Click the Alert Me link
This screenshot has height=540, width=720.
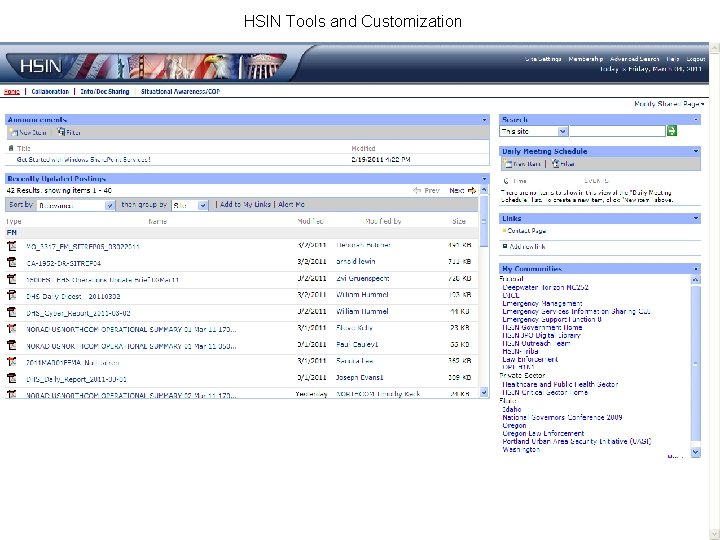point(291,204)
